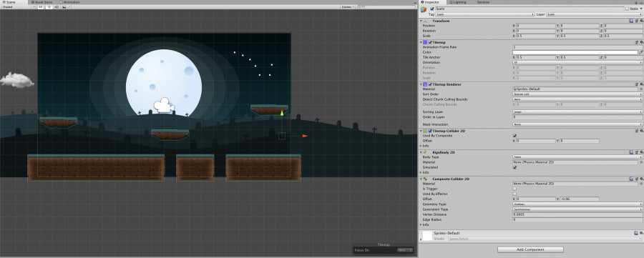Viewport: 644px width, 258px height.
Task: Open the Body Type dropdown
Action: [577, 157]
